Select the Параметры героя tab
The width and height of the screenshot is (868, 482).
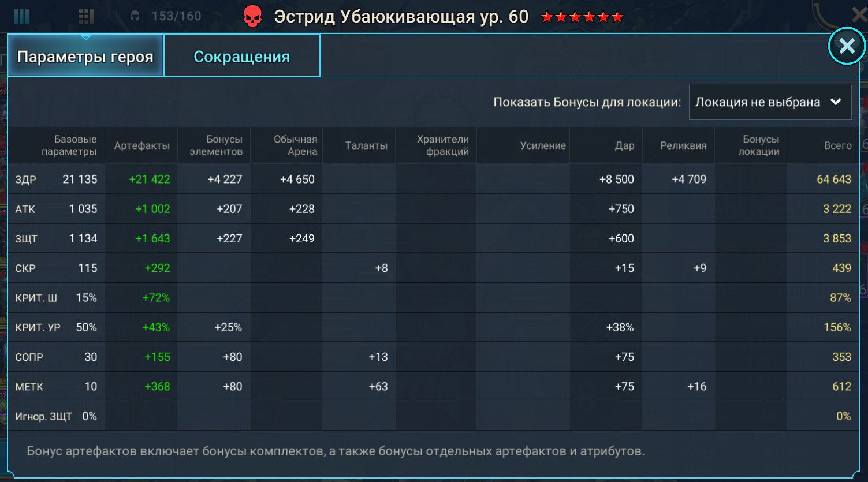coord(85,56)
